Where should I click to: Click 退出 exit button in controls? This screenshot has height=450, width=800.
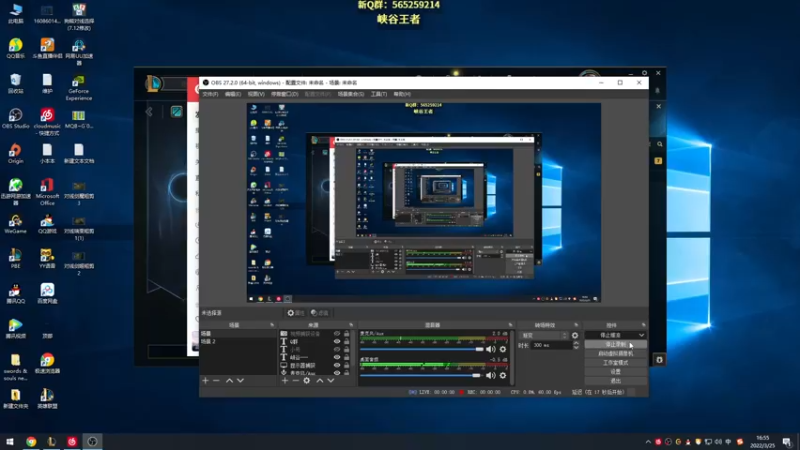click(x=616, y=381)
